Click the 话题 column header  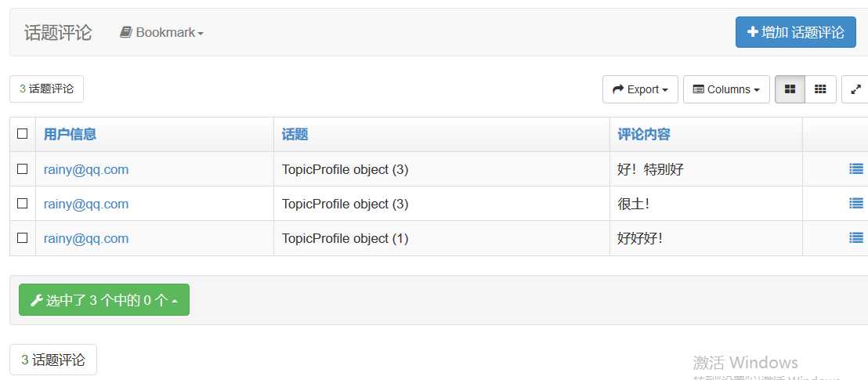(295, 134)
